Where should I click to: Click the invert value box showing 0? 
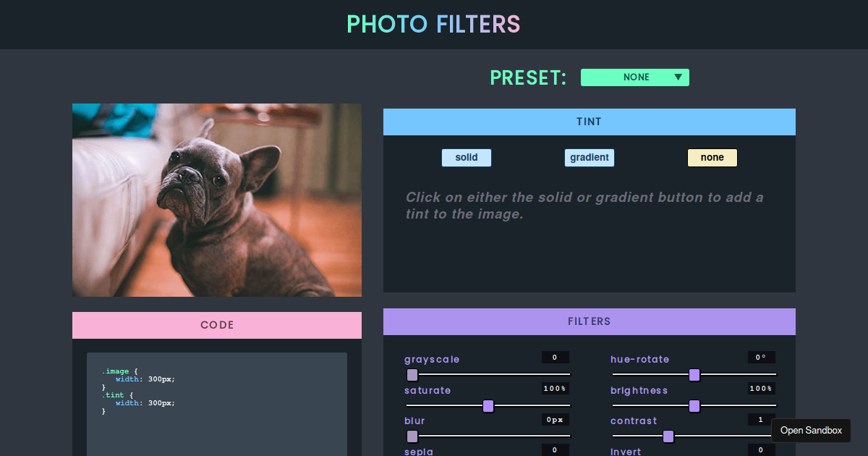pyautogui.click(x=762, y=450)
